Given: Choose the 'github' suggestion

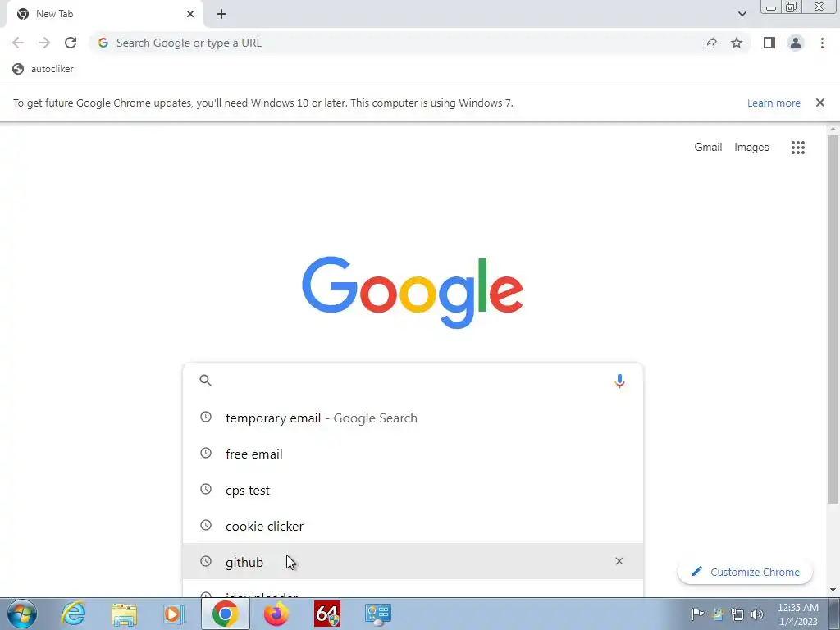Looking at the screenshot, I should pyautogui.click(x=413, y=561).
